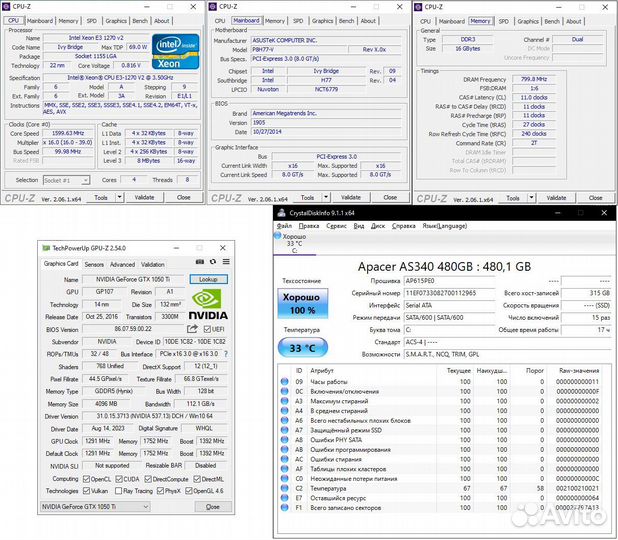Click the serial number field in CrystalDiskInfo
The height and width of the screenshot is (540, 618).
[x=449, y=293]
